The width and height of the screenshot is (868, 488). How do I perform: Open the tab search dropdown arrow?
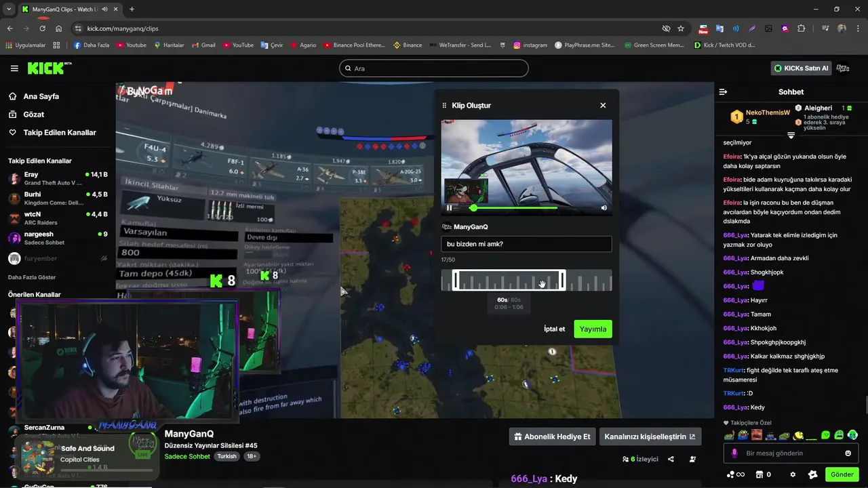tap(8, 9)
